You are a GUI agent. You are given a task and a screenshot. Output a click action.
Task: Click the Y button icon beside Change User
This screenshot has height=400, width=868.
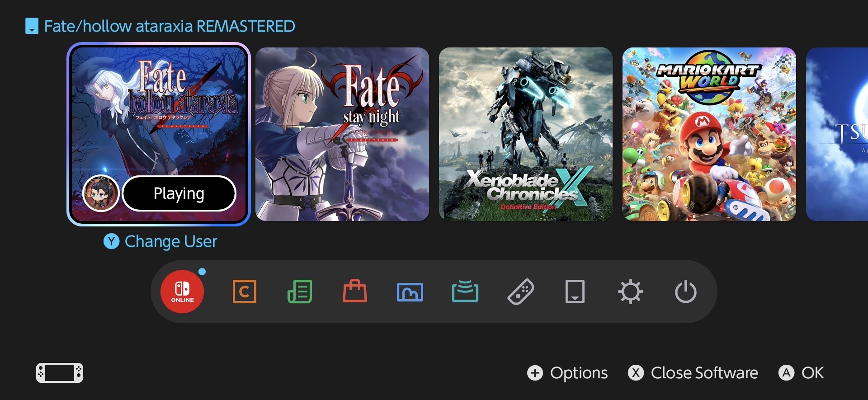click(111, 241)
